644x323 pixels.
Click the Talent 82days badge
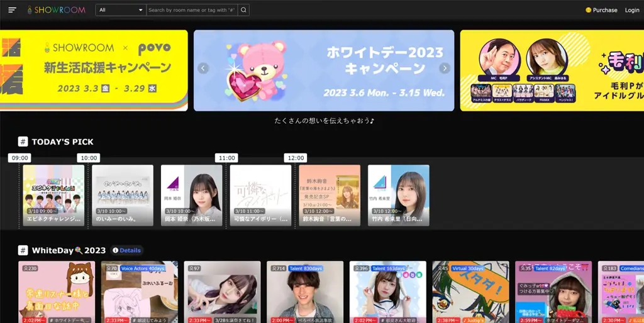(550, 268)
